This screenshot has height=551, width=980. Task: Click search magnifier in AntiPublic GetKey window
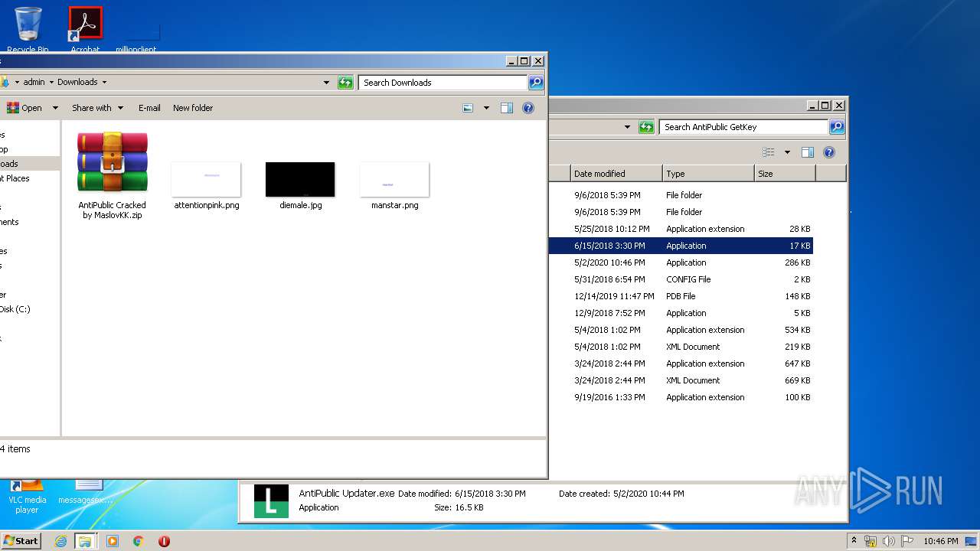point(837,127)
